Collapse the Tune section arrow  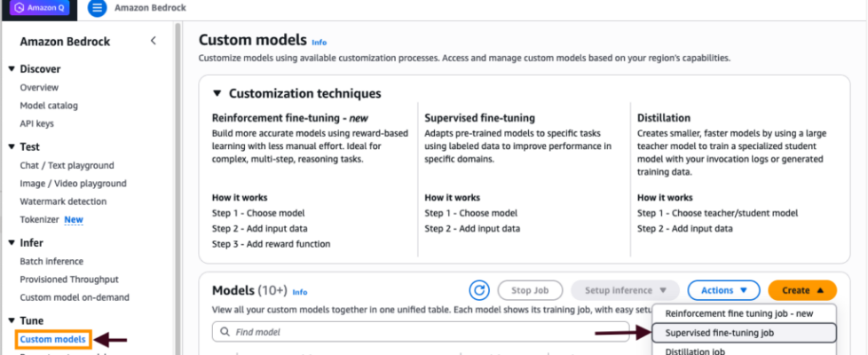point(12,320)
